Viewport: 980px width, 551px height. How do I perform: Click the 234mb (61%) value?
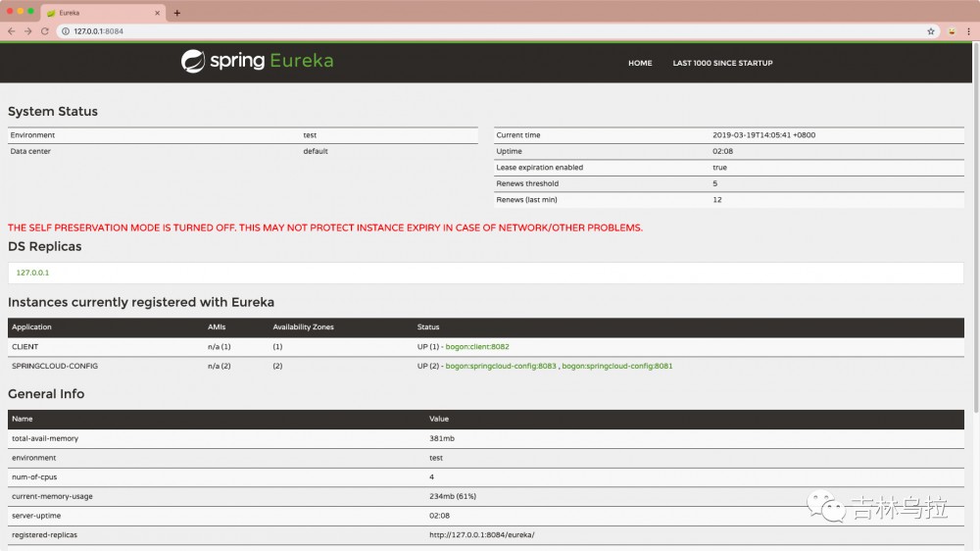[x=453, y=496]
